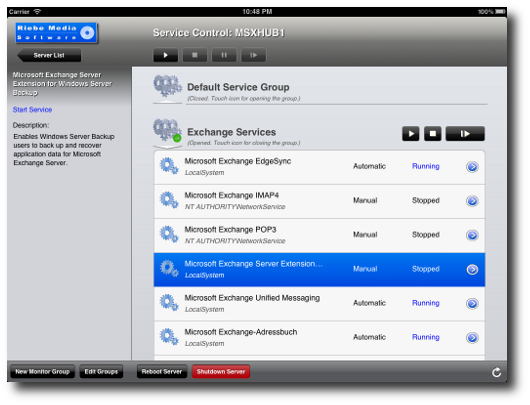Open details arrow for Microsoft Exchange IMAP4
The width and height of the screenshot is (530, 405).
472,201
